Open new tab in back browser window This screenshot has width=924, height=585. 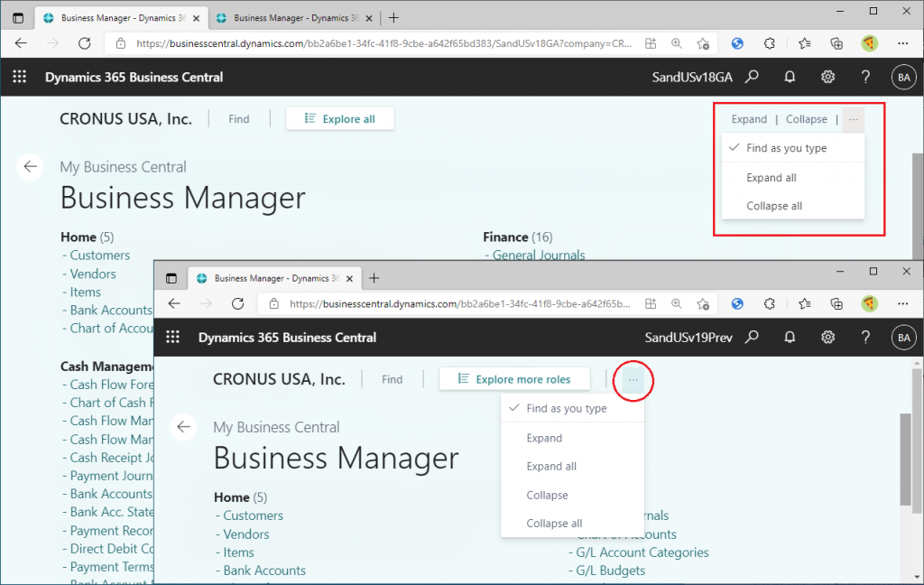click(x=393, y=18)
